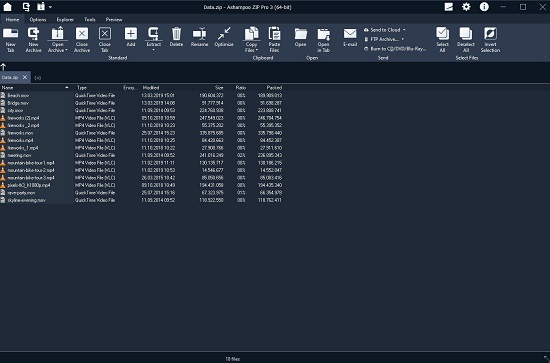Click the Optimize arrows icon
The image size is (550, 363).
(224, 34)
